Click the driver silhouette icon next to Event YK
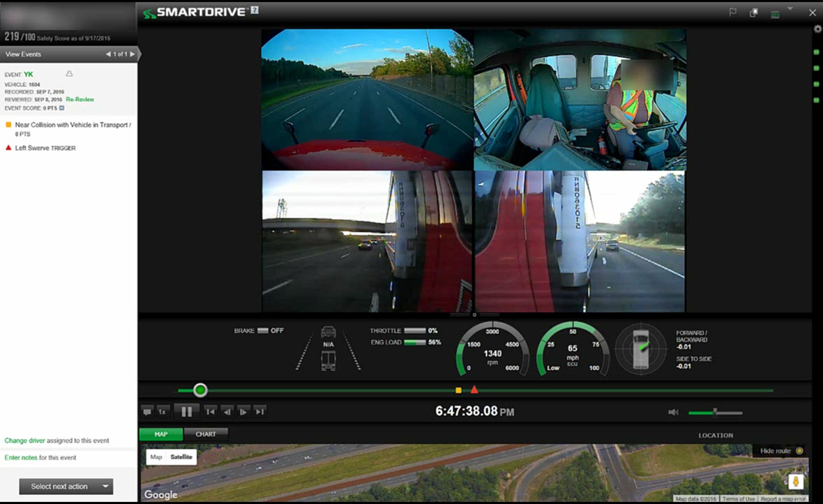This screenshot has width=823, height=504. [69, 74]
